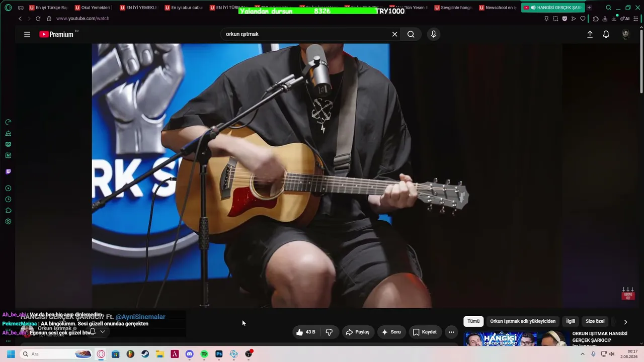Open the sidebar player icon
The height and width of the screenshot is (362, 644).
8,188
